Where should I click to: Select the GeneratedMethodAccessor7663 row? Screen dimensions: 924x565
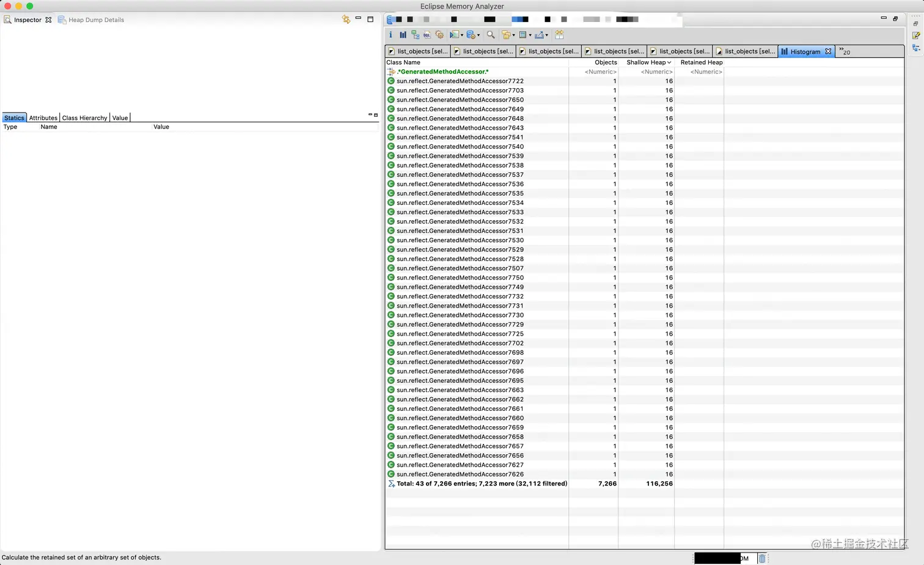pyautogui.click(x=645, y=390)
